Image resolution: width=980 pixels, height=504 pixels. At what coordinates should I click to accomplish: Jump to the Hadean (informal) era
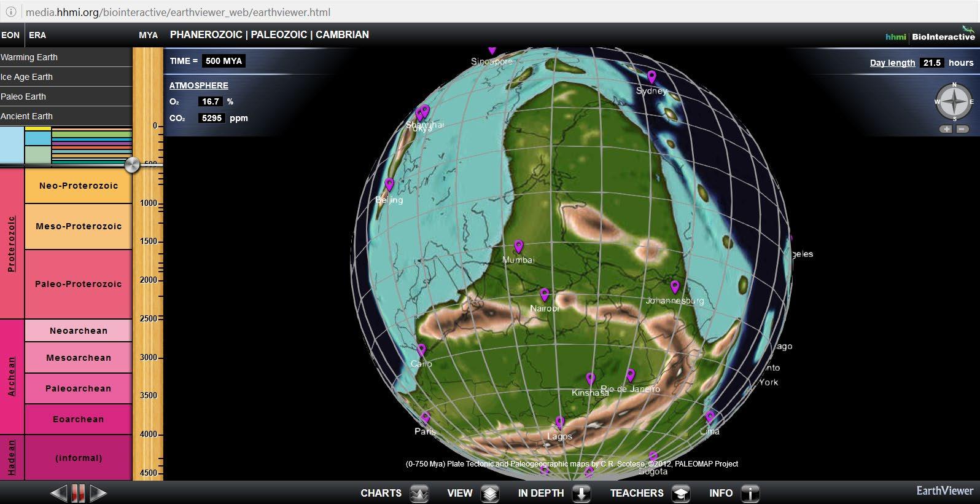coord(79,458)
